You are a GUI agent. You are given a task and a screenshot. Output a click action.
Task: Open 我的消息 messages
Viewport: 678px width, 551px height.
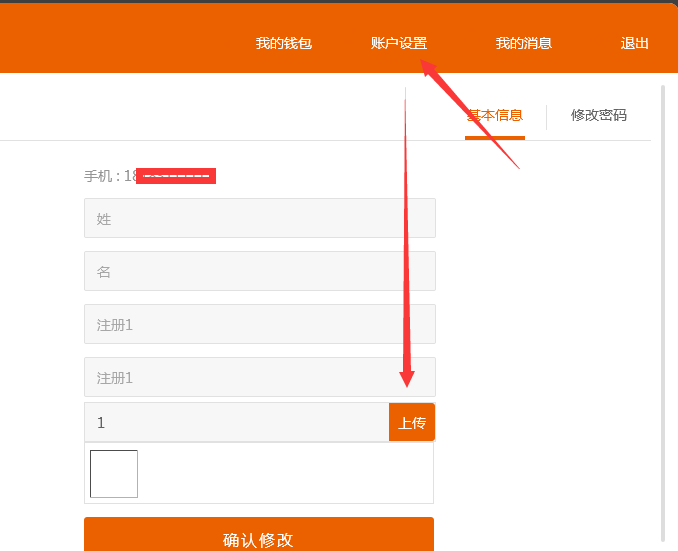tap(523, 43)
